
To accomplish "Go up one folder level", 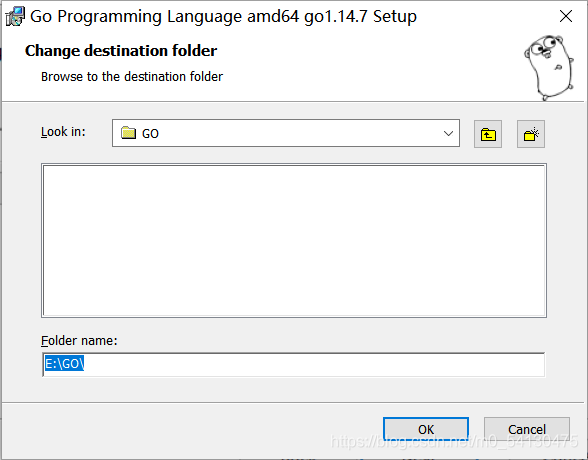I will (x=488, y=134).
